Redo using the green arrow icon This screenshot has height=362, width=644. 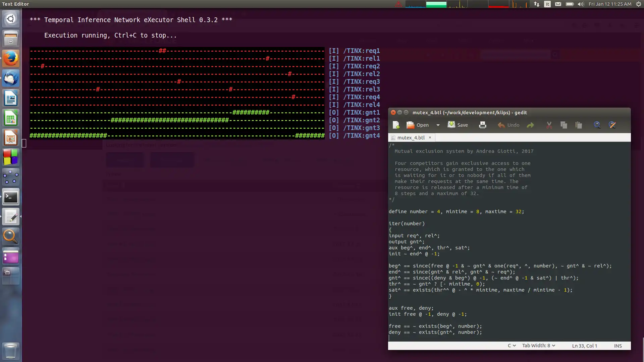(x=530, y=125)
